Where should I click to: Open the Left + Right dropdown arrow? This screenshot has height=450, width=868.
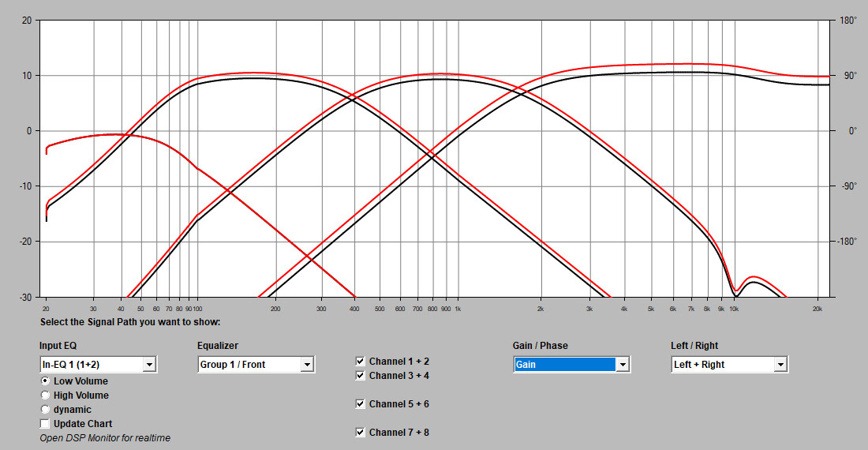780,364
